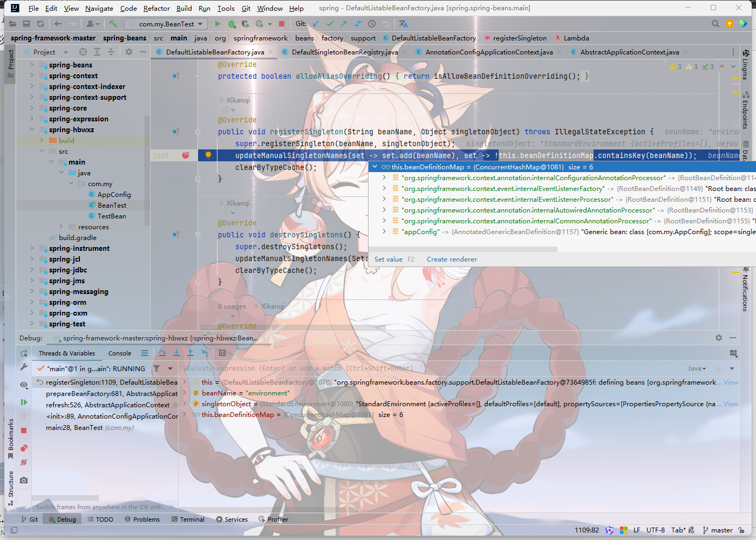Toggle the thread filter funnel icon

(156, 368)
